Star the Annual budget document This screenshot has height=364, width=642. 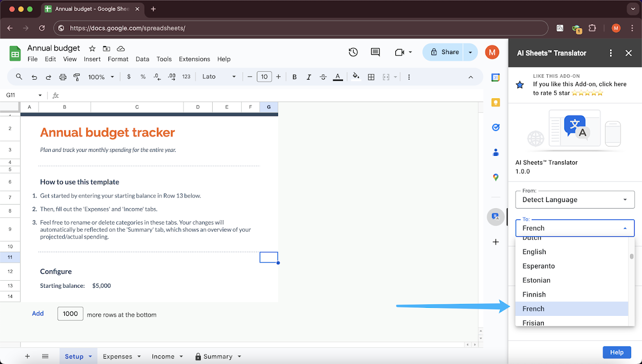pos(92,48)
